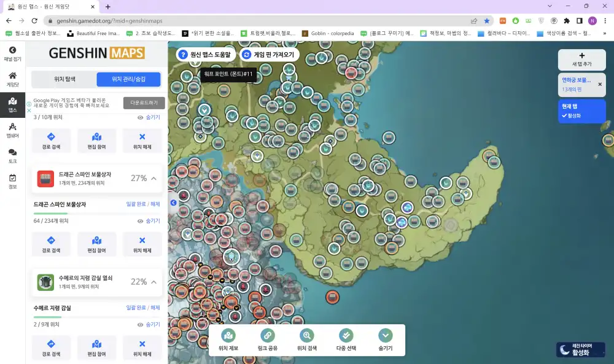Toggle the 레진 타이머 활성화 switch

click(580, 350)
